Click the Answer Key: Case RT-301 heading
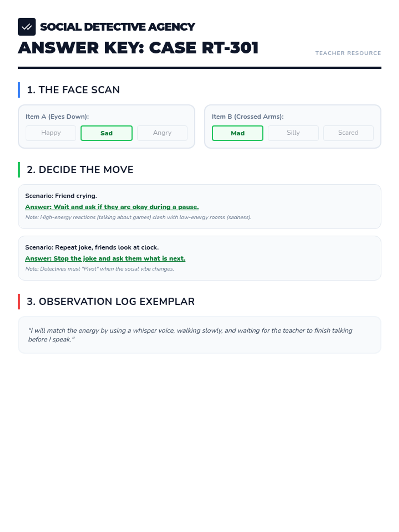Image resolution: width=399 pixels, height=532 pixels. click(x=138, y=48)
